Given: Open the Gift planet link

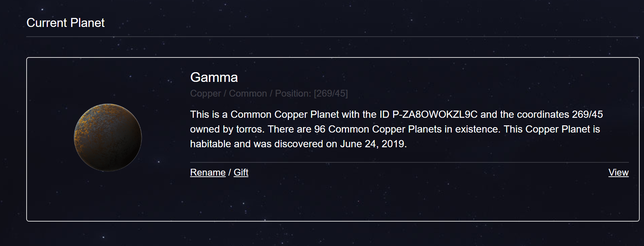Looking at the screenshot, I should (241, 173).
